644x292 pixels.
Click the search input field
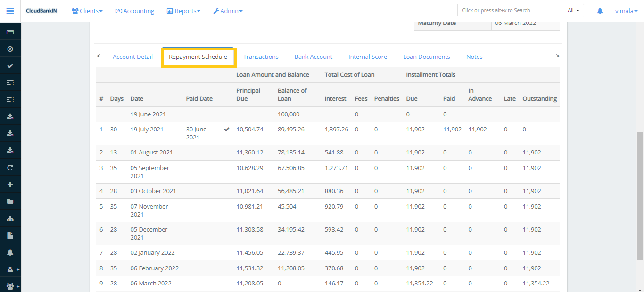(510, 9)
